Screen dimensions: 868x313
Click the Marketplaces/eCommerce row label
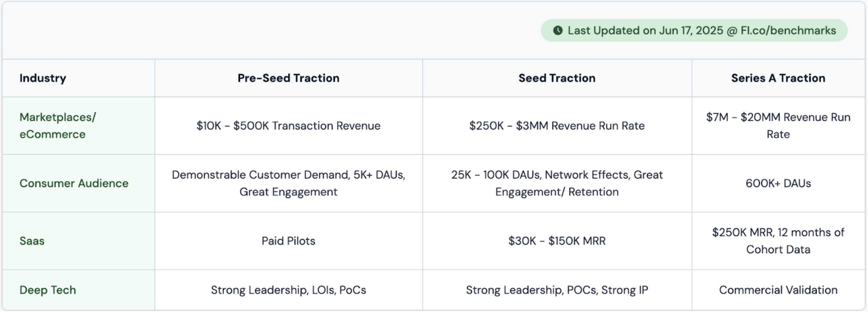(x=58, y=126)
